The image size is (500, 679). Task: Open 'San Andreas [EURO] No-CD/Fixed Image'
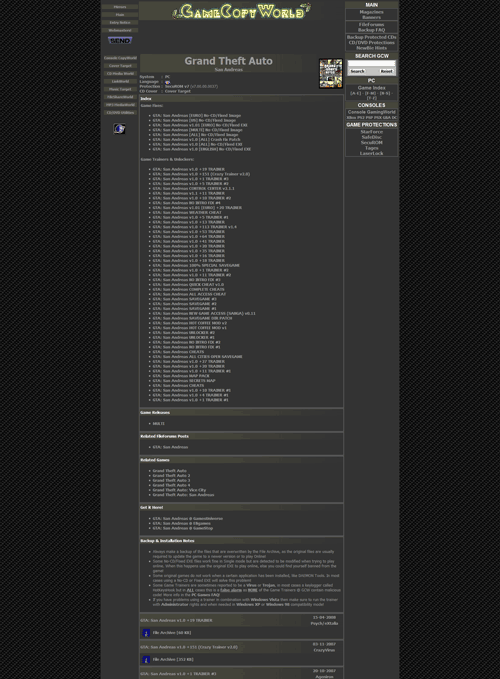(197, 116)
